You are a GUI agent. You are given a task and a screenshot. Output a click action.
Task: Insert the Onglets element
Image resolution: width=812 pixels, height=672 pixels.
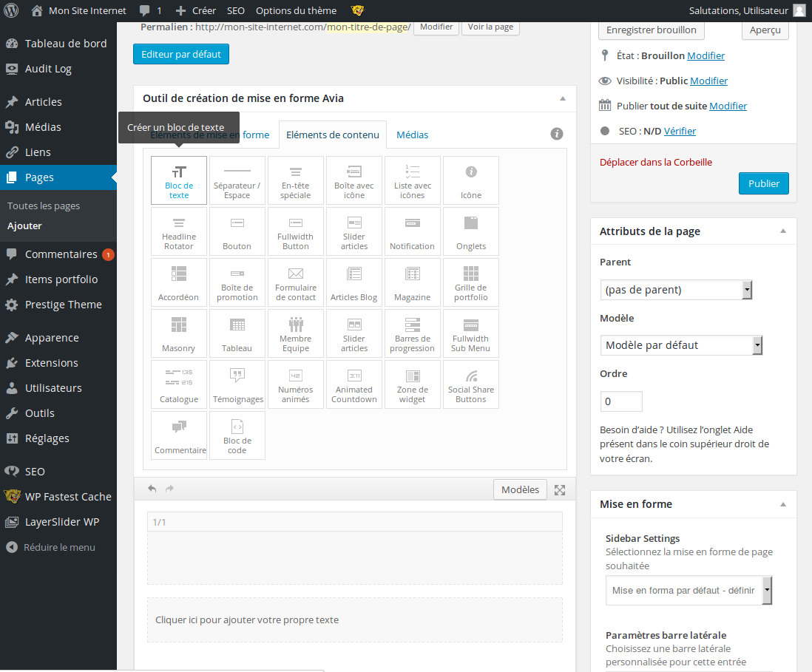click(471, 231)
